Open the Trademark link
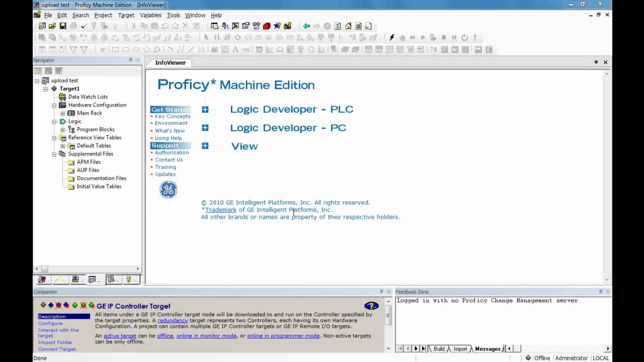Viewport: 644px width, 362px height. (221, 210)
